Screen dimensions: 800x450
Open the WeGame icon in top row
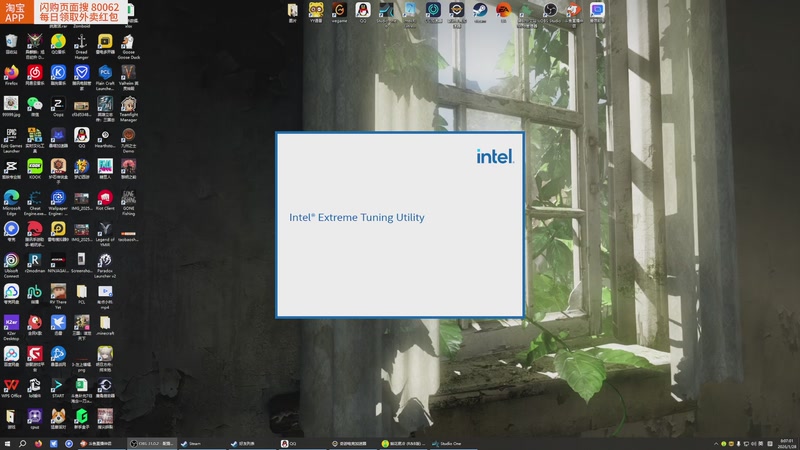pos(339,12)
